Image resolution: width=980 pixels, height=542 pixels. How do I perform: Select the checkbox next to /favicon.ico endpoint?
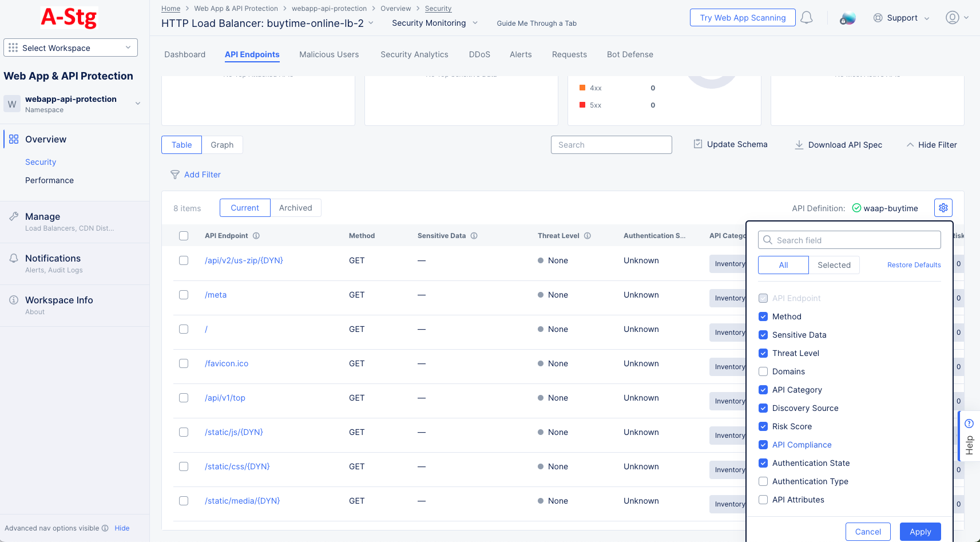[184, 363]
